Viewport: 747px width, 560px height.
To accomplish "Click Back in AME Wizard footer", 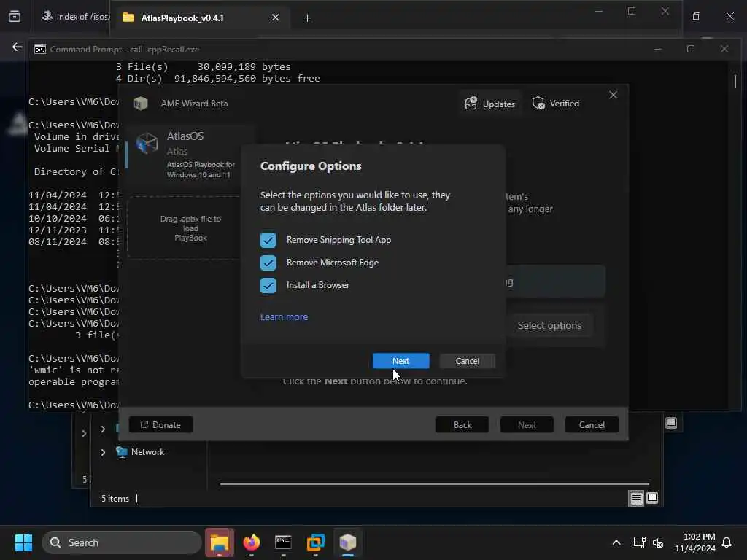I will coord(462,425).
